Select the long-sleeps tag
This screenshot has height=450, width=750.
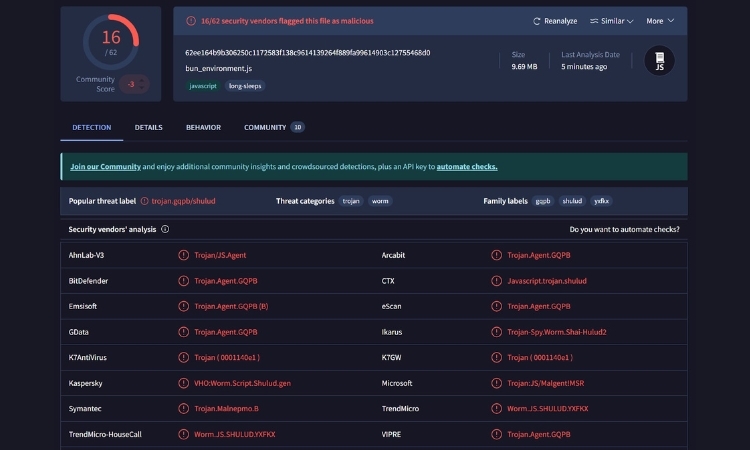(244, 86)
